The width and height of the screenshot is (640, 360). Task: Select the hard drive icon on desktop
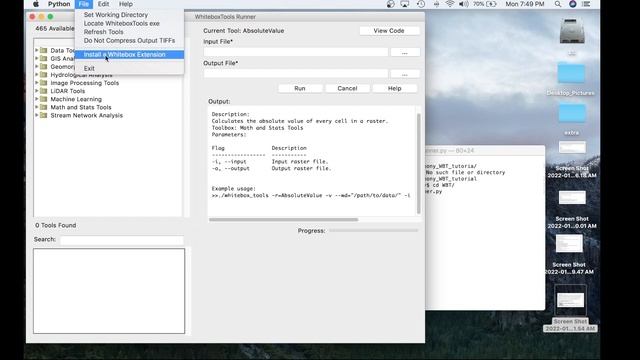572,31
